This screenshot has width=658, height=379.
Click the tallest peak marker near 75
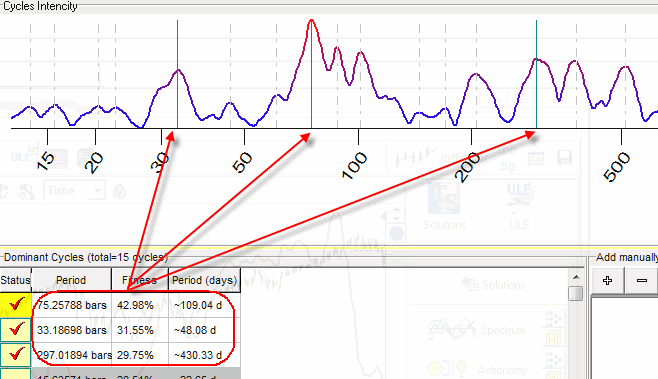[311, 73]
